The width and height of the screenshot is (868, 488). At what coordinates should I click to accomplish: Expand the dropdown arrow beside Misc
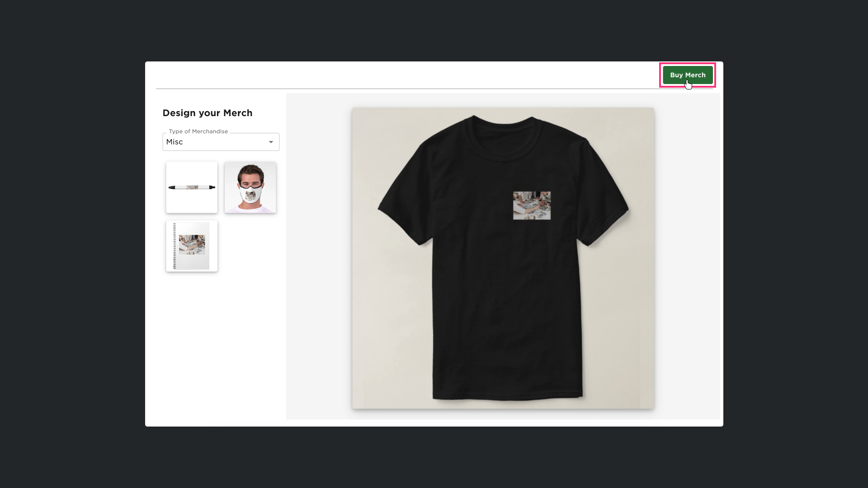(271, 142)
